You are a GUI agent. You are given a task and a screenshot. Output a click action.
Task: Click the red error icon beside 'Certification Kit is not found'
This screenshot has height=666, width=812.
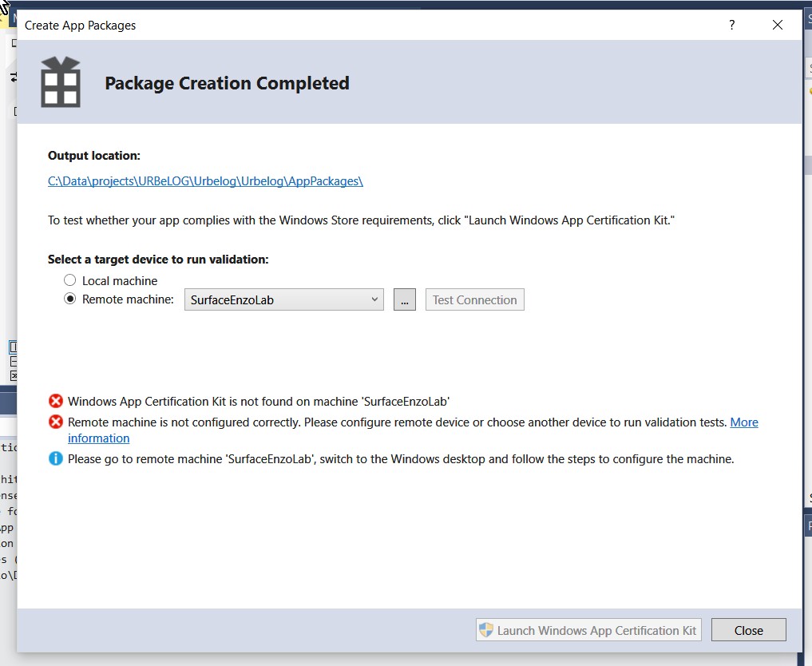56,402
